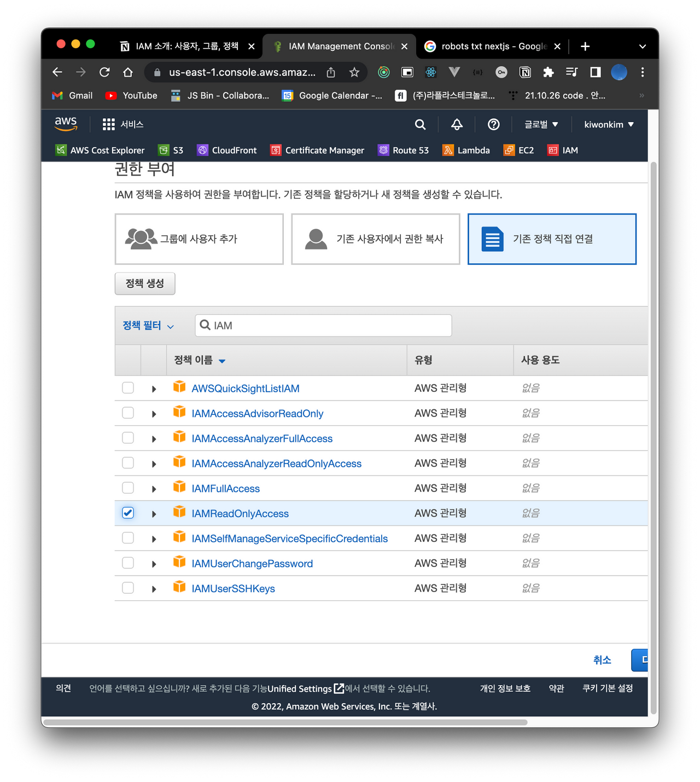Screen dimensions: 700x782
Task: Uncheck the IAMReadOnlyAccess policy checkbox
Action: [x=128, y=513]
